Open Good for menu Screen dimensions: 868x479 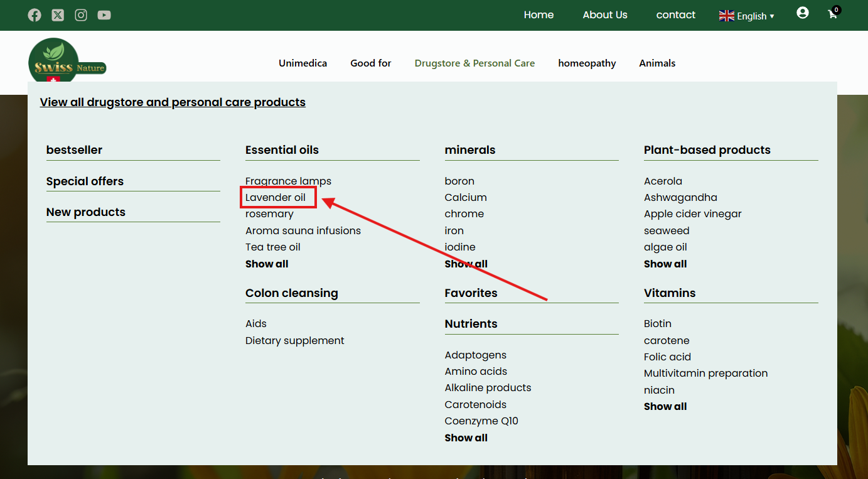pos(371,63)
